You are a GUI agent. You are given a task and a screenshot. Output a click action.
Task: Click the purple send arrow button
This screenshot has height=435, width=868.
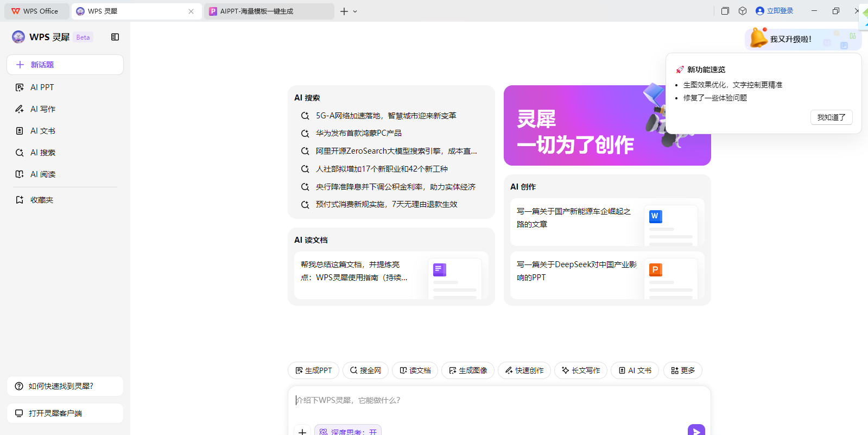coord(696,431)
